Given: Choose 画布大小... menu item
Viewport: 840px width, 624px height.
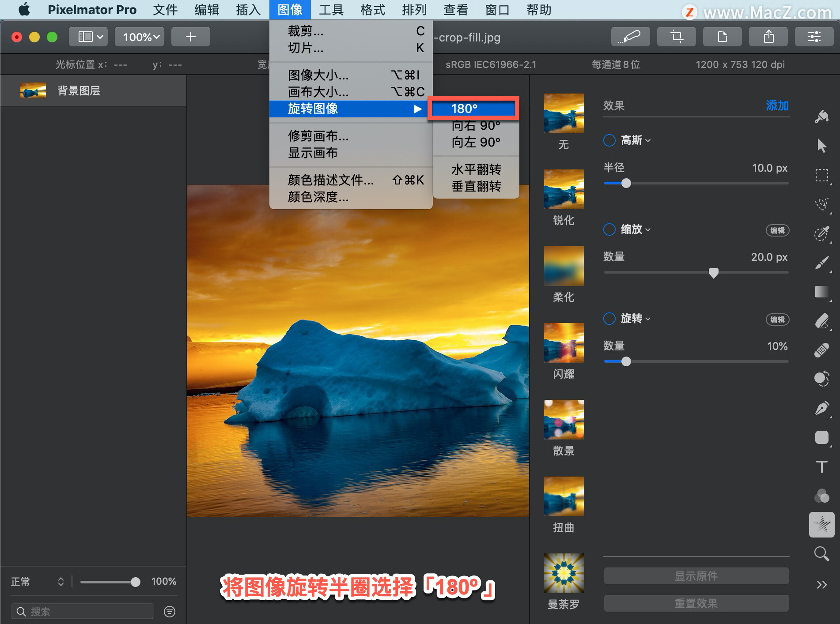Looking at the screenshot, I should tap(351, 92).
